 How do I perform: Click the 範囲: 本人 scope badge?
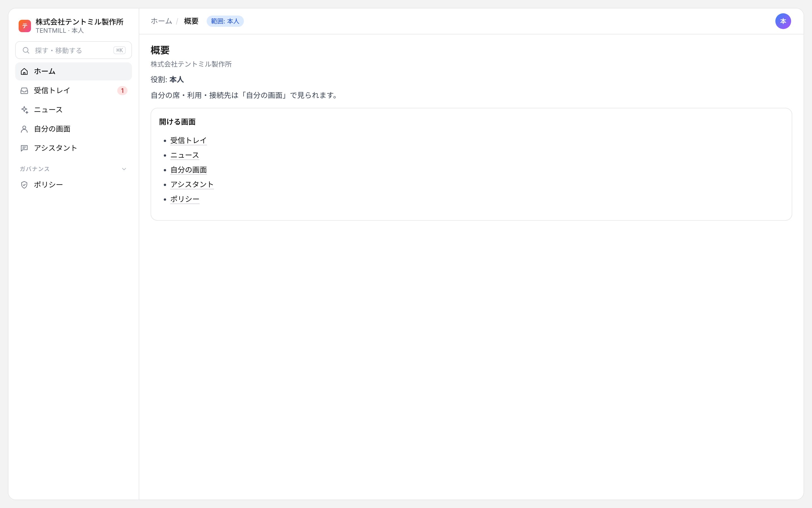(225, 21)
